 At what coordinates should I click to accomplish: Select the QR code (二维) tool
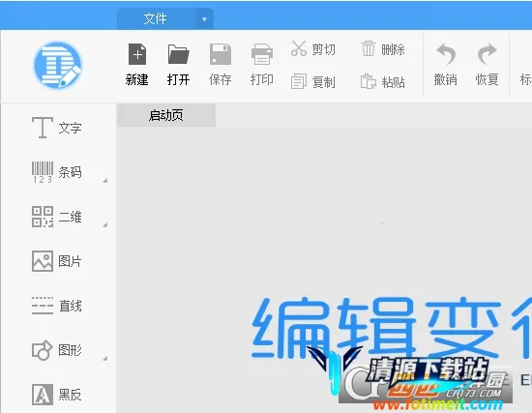point(57,217)
